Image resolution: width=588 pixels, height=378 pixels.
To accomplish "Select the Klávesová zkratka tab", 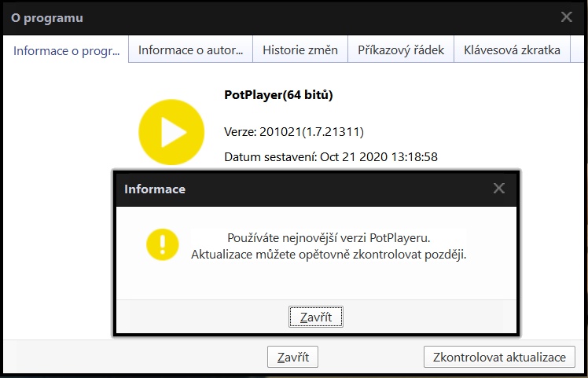I will click(x=512, y=50).
